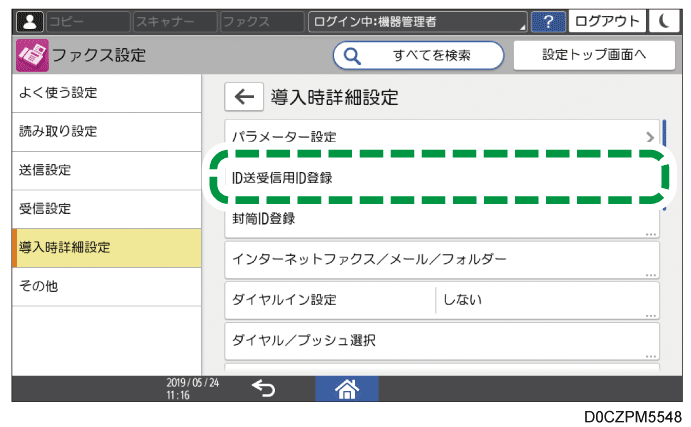Select the スキャナー tab
This screenshot has height=427, width=691.
click(175, 22)
